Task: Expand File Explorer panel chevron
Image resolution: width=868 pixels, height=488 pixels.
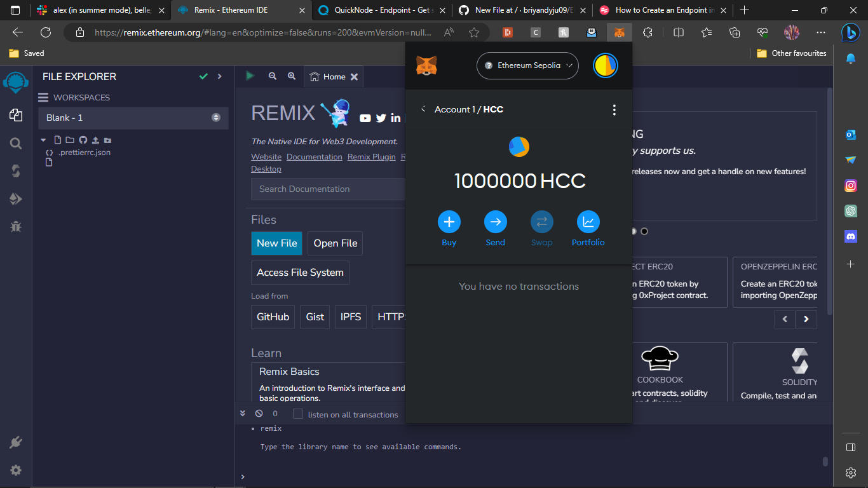Action: click(220, 76)
